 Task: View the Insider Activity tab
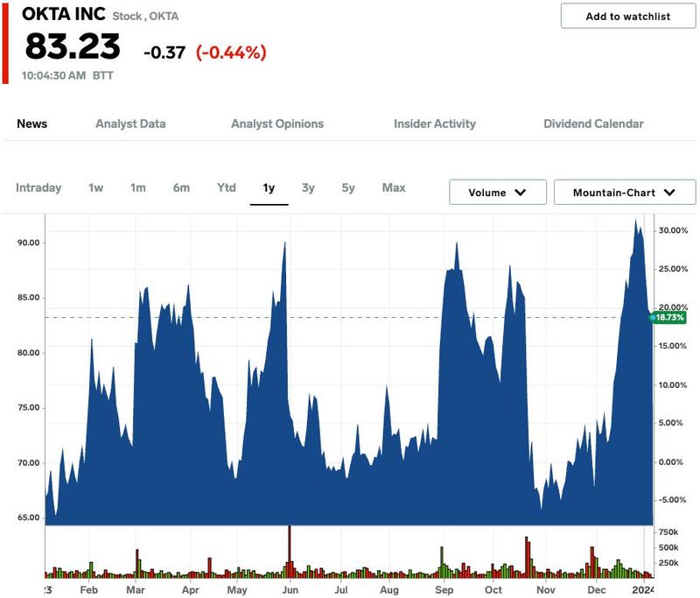435,123
